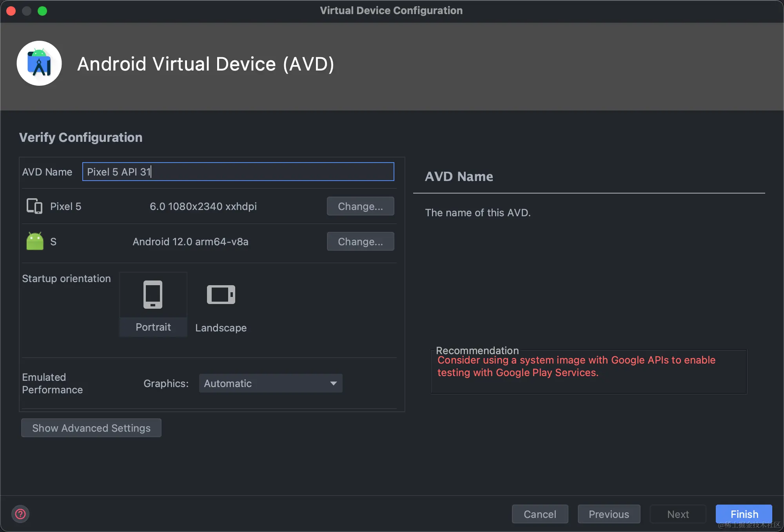Show Advanced Settings

click(x=91, y=428)
